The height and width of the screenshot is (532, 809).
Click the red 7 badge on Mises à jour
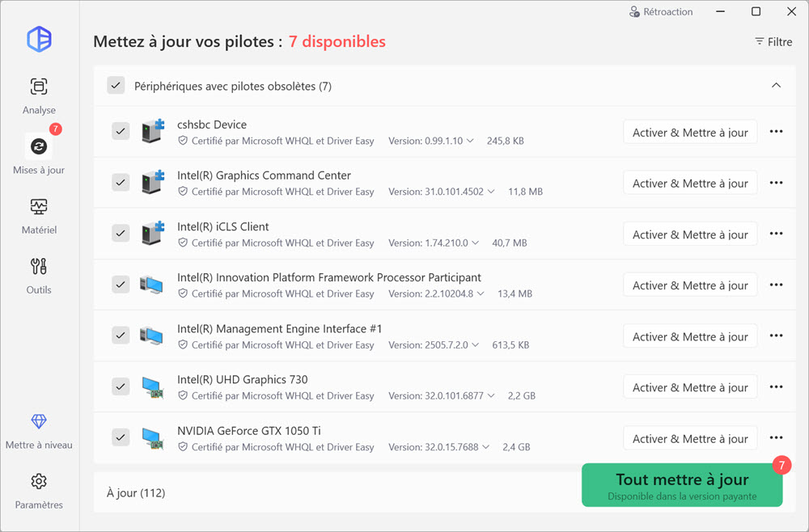click(56, 129)
